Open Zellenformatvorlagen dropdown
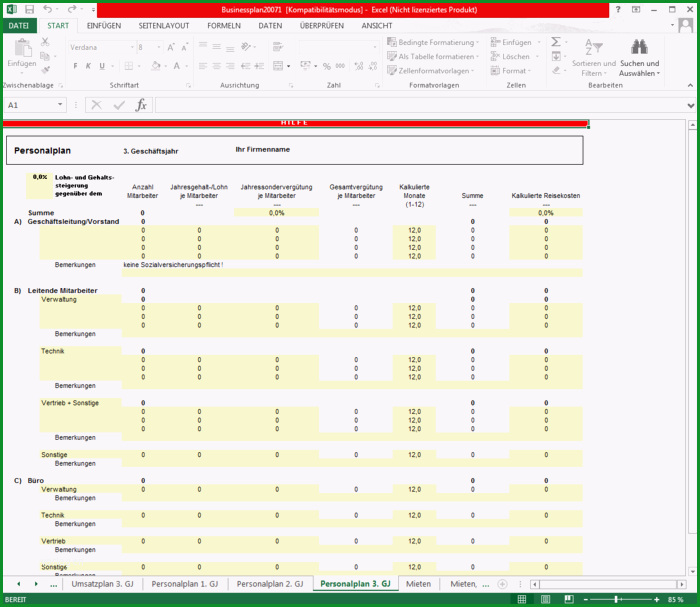Image resolution: width=700 pixels, height=607 pixels. click(430, 71)
